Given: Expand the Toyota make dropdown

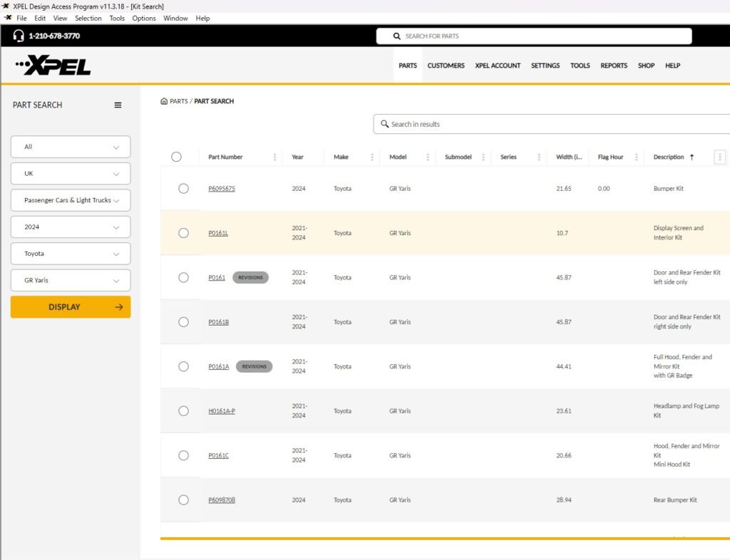Looking at the screenshot, I should click(x=71, y=254).
